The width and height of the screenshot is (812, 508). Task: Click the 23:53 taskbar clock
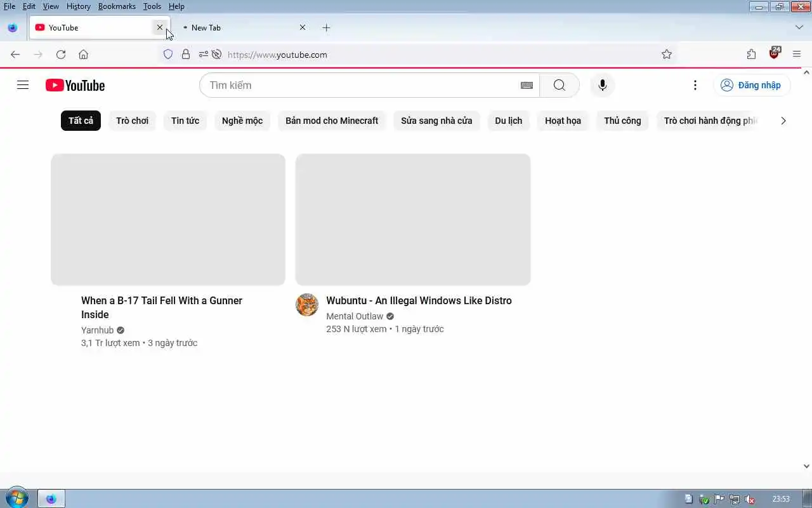pyautogui.click(x=781, y=499)
